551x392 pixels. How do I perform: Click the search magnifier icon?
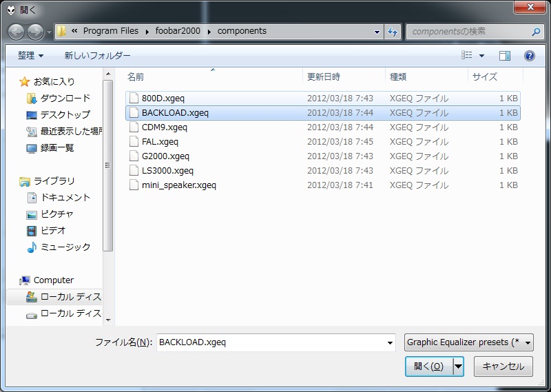pyautogui.click(x=536, y=32)
